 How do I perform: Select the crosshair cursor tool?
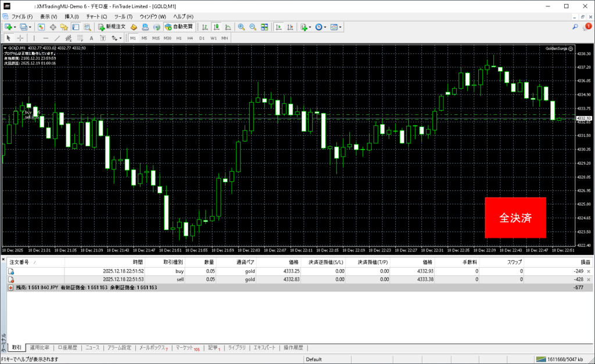point(20,38)
